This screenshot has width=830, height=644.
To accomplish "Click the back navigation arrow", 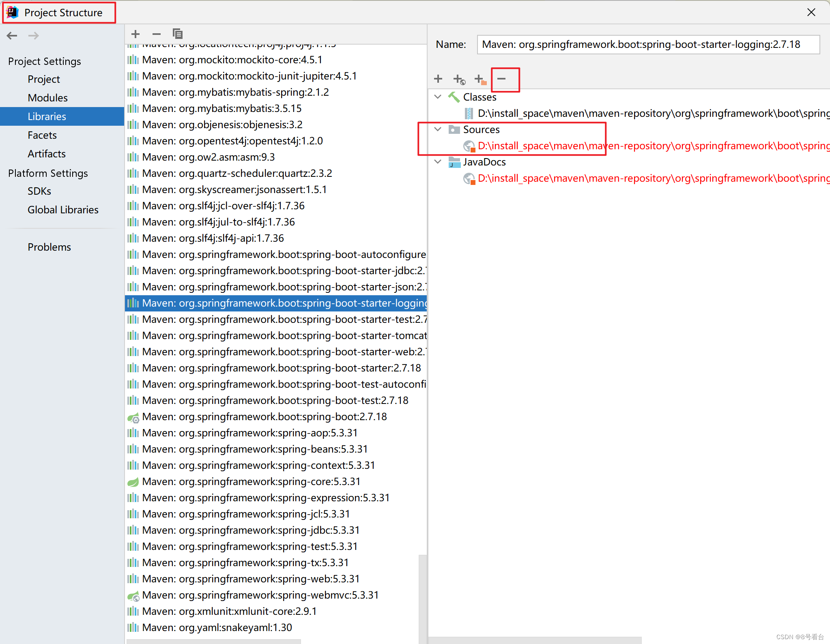I will pos(12,36).
